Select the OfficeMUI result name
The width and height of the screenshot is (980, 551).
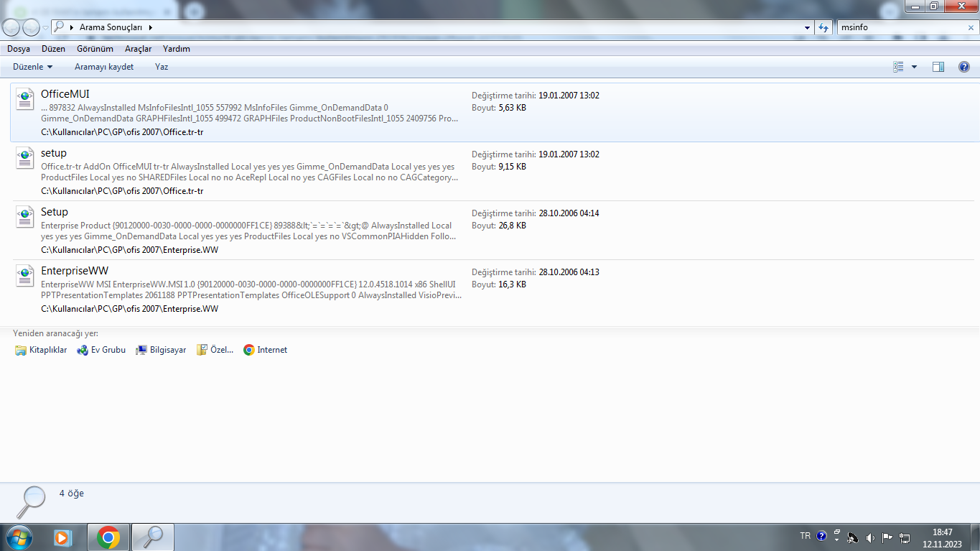click(65, 94)
